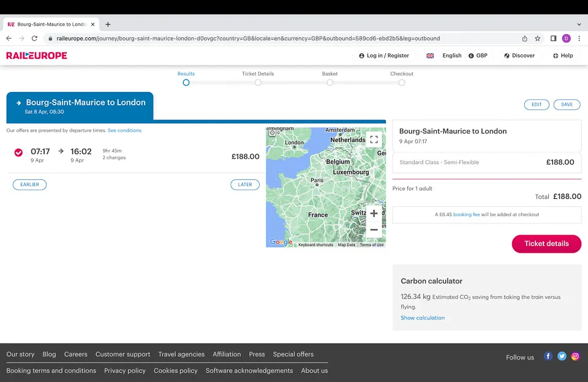Open Press footer link
Image resolution: width=588 pixels, height=382 pixels.
point(257,354)
